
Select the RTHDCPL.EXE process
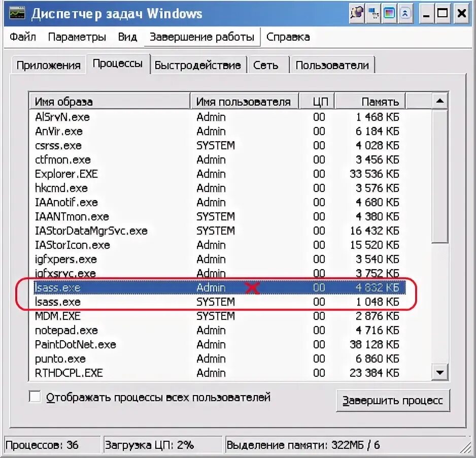click(x=220, y=373)
